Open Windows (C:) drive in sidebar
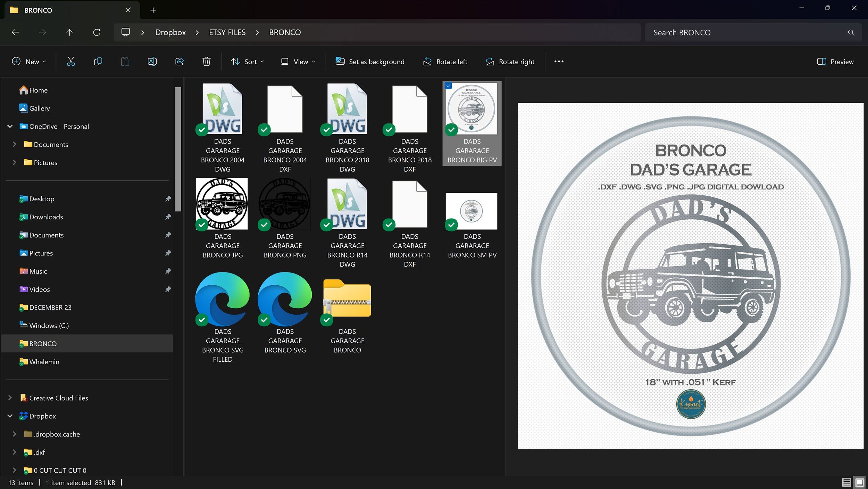This screenshot has height=489, width=868. point(44,325)
